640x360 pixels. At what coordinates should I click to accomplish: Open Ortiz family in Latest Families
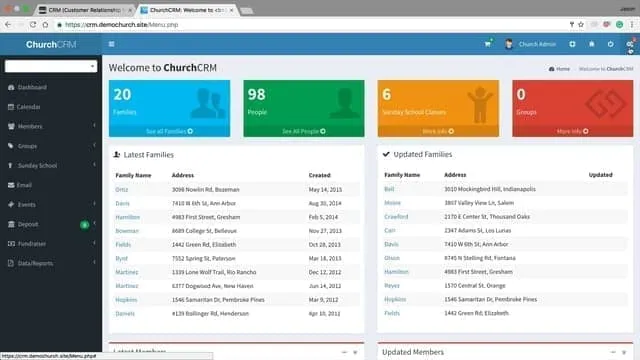point(122,190)
